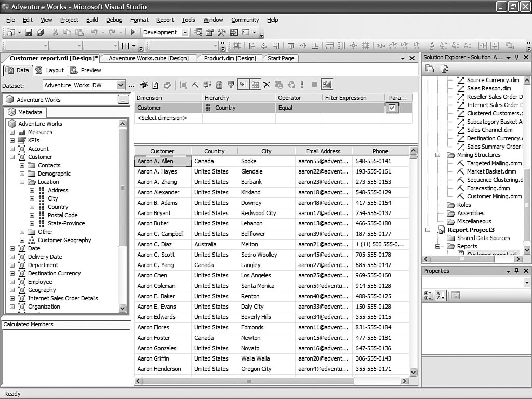
Task: Collapse Mining Structures in Solution Explorer
Action: [x=437, y=155]
